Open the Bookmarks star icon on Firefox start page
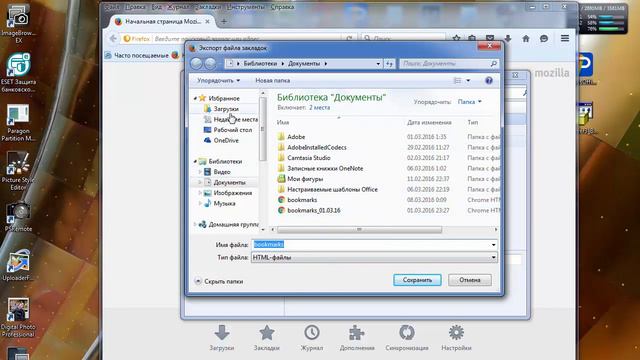Viewport: 640px width, 360px height. [267, 333]
